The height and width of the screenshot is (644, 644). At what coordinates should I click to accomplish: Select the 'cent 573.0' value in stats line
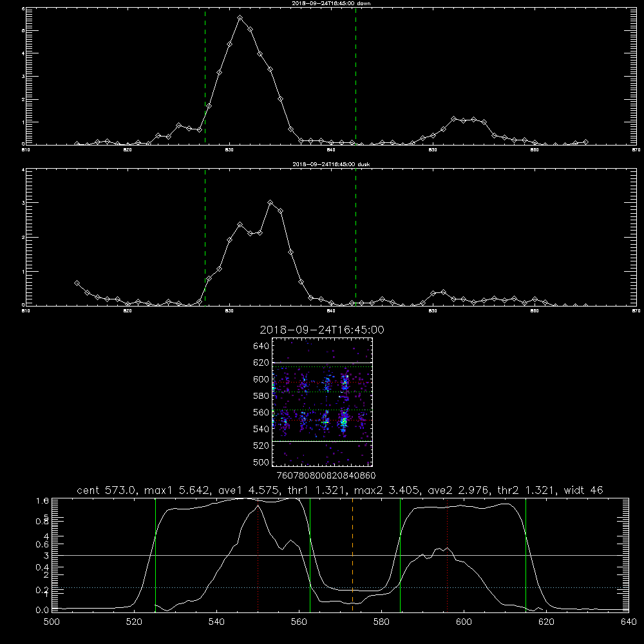(x=108, y=490)
